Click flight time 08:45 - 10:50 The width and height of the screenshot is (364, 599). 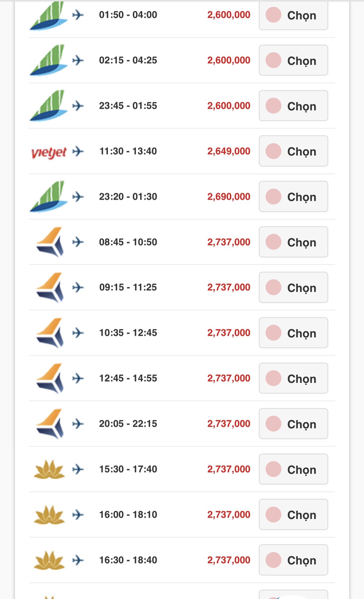(x=128, y=242)
